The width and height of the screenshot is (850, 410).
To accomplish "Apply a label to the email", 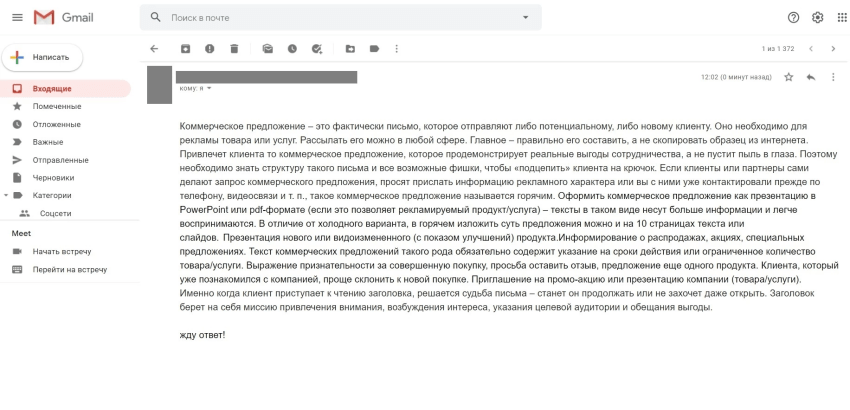I will [374, 49].
